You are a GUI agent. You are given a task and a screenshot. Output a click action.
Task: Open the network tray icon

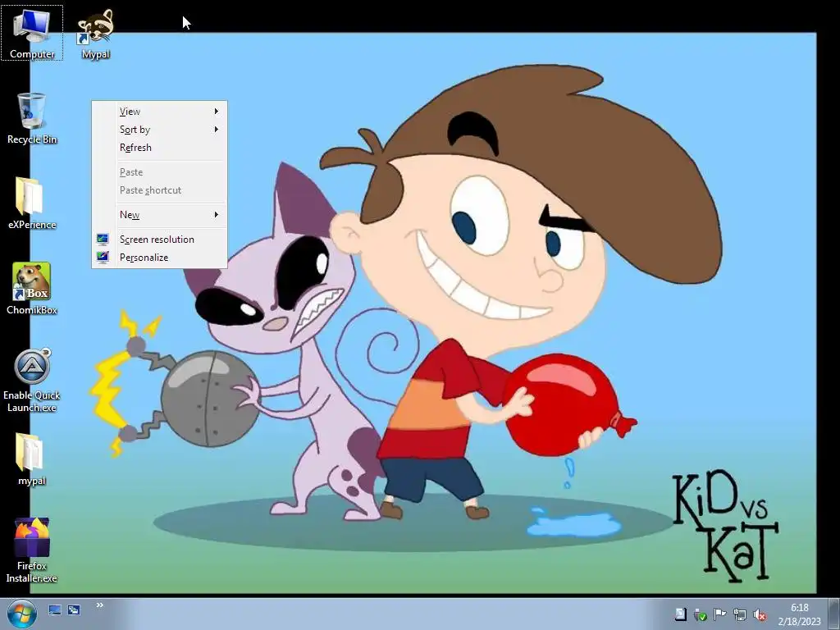click(739, 614)
